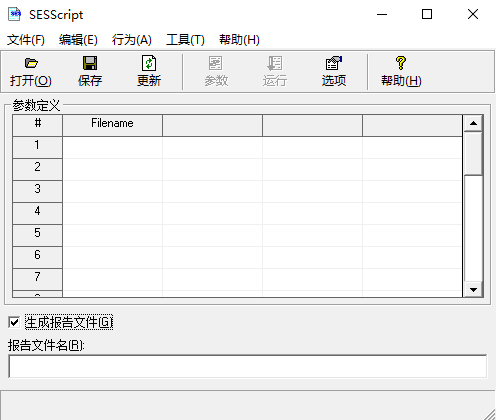
Task: Select the Filename cell in row 1
Action: point(112,147)
